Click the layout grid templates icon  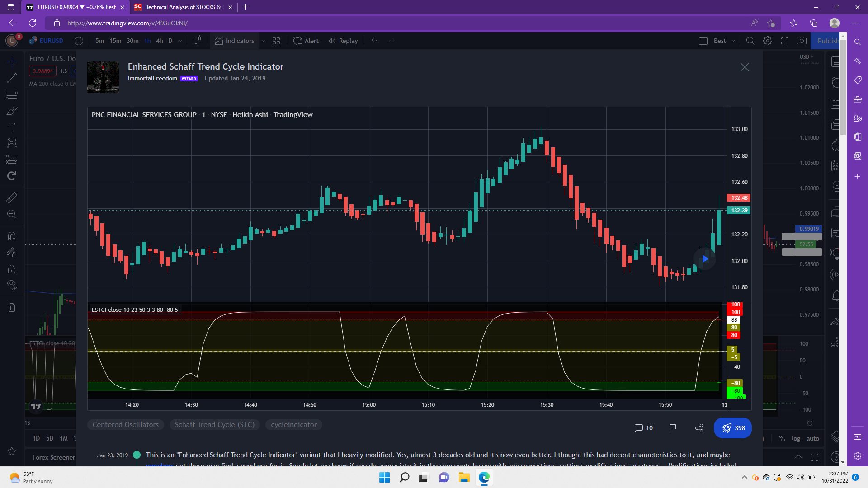pyautogui.click(x=276, y=41)
